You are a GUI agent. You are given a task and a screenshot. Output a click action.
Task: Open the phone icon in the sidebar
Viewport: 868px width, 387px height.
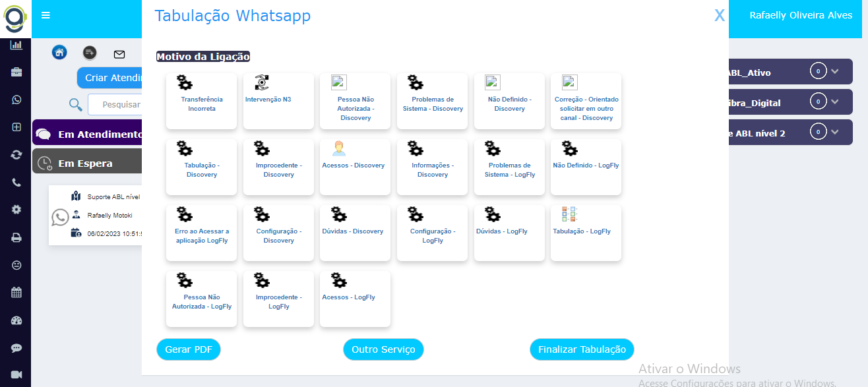[16, 183]
